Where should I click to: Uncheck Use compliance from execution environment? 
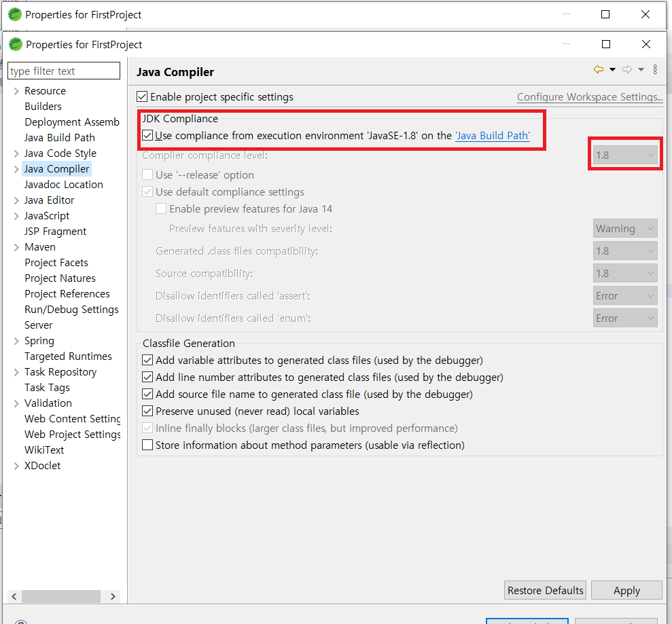pyautogui.click(x=147, y=135)
